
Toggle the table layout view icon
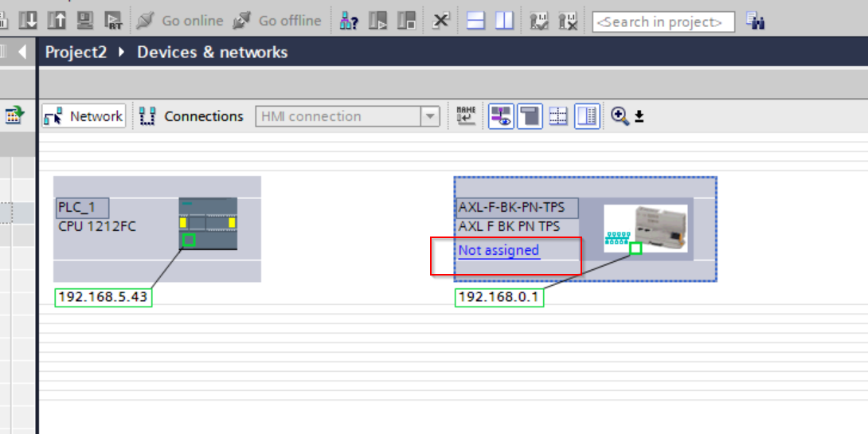(587, 116)
